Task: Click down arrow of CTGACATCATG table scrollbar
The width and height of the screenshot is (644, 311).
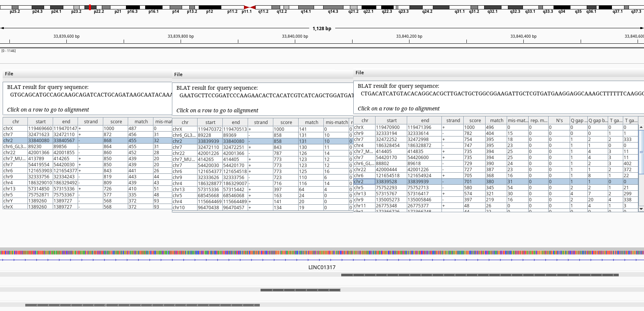Action: 641,208
